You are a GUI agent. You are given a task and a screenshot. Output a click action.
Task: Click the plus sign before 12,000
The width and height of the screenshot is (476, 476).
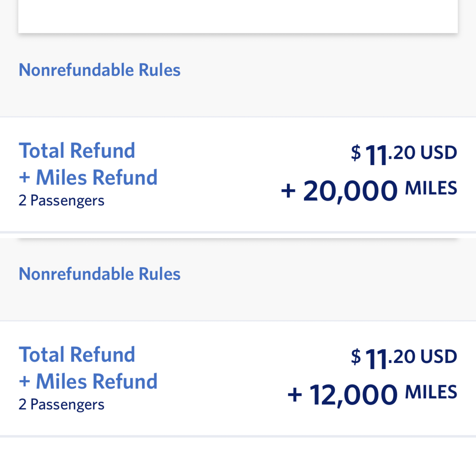[x=294, y=395]
